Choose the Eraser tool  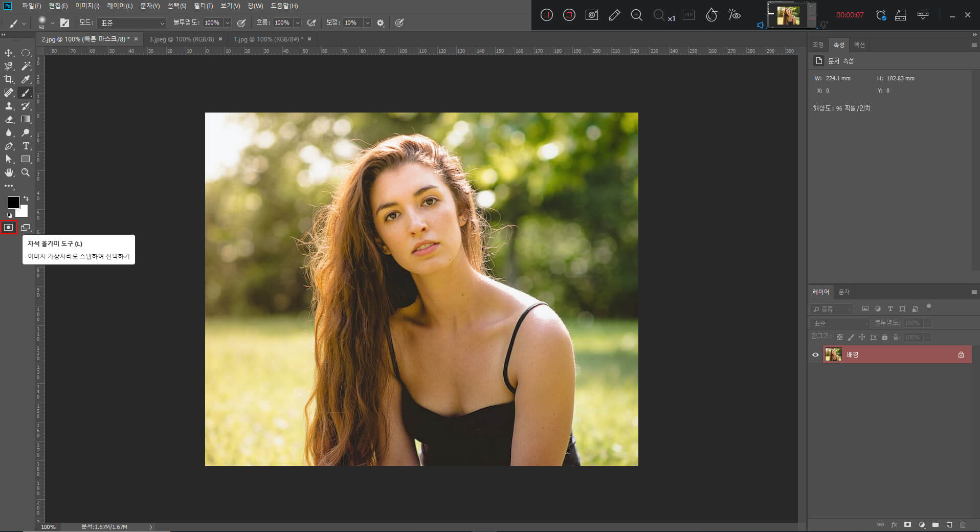pyautogui.click(x=9, y=119)
